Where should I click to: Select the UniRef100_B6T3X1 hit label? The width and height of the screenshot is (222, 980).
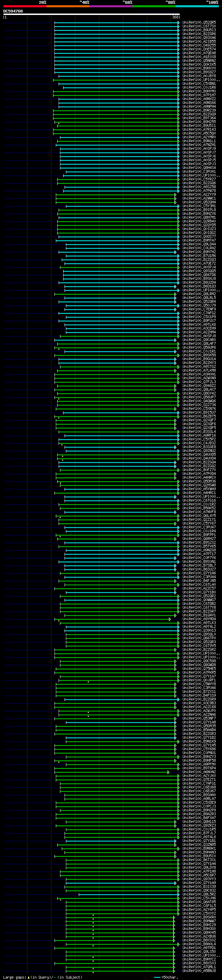199,860
